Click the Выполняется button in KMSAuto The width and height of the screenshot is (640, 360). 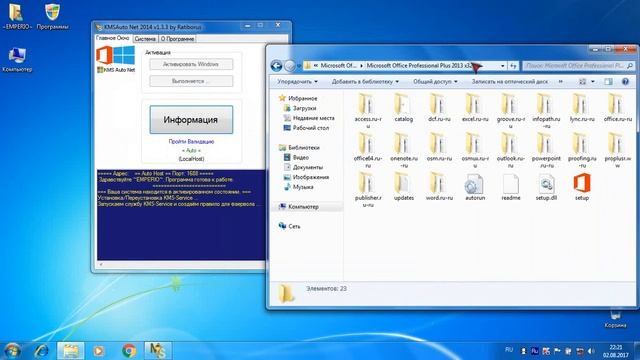click(x=191, y=81)
